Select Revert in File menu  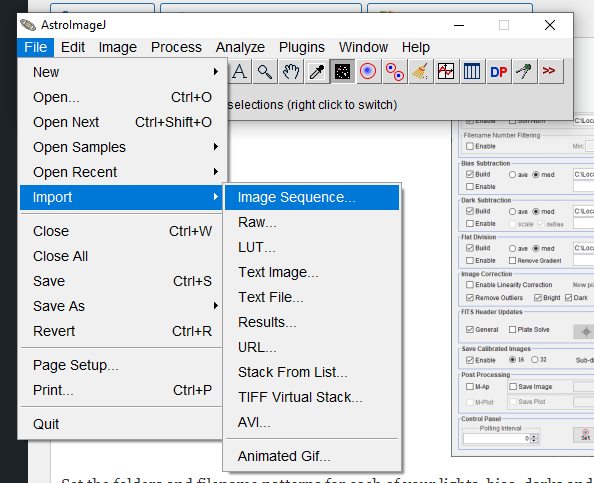pyautogui.click(x=121, y=331)
